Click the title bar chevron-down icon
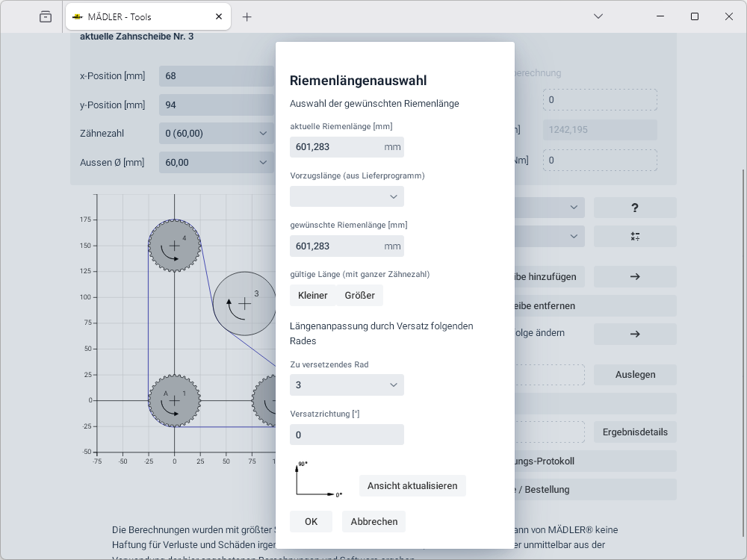The image size is (747, 560). (x=598, y=16)
